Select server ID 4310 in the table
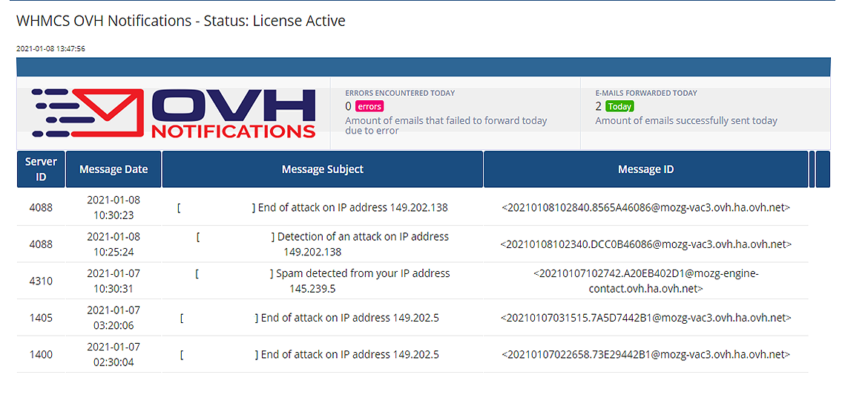Viewport: 868px width, 401px height. pyautogui.click(x=41, y=281)
